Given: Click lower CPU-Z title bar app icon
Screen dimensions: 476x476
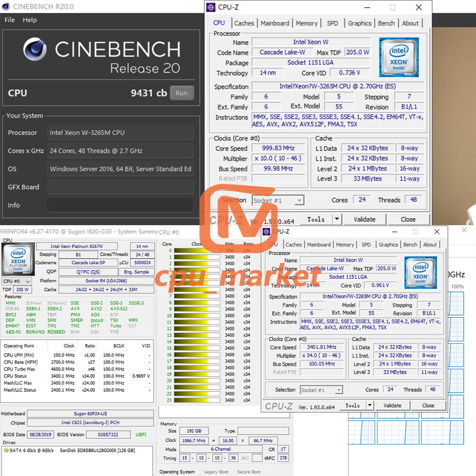Looking at the screenshot, I should 267,232.
